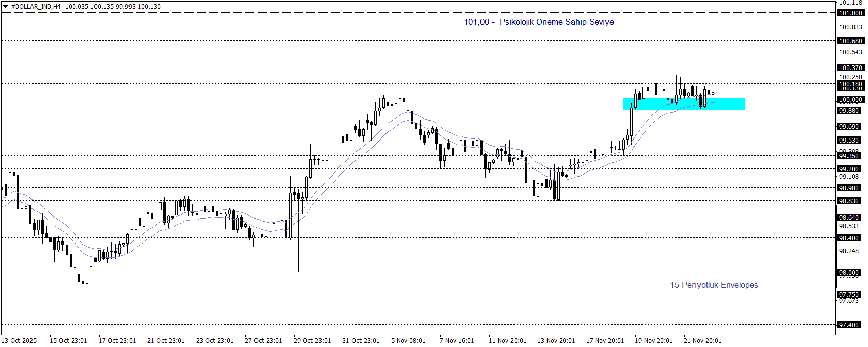The width and height of the screenshot is (868, 347).
Task: Click the 101.000 price level tag
Action: tap(850, 13)
